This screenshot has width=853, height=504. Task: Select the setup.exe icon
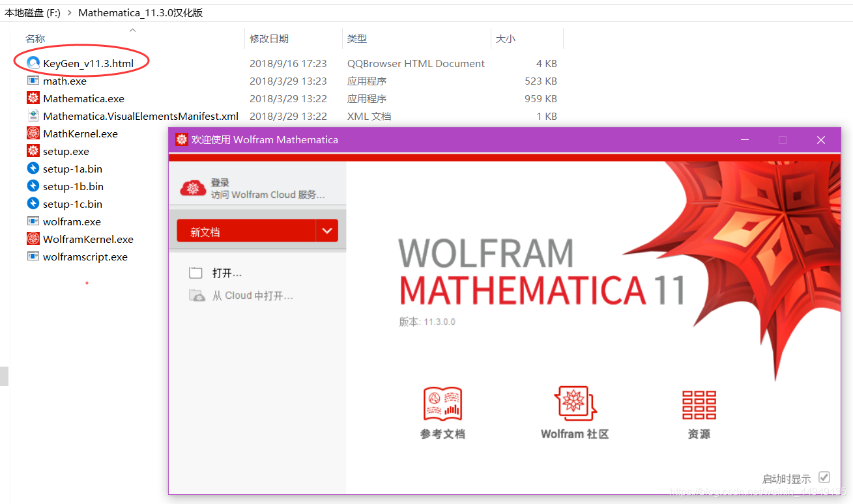[33, 151]
